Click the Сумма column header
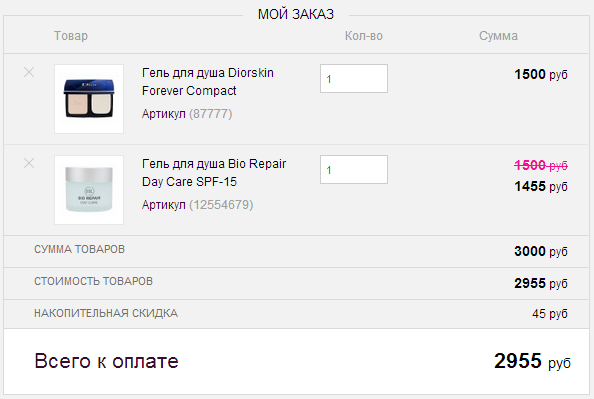 [498, 36]
